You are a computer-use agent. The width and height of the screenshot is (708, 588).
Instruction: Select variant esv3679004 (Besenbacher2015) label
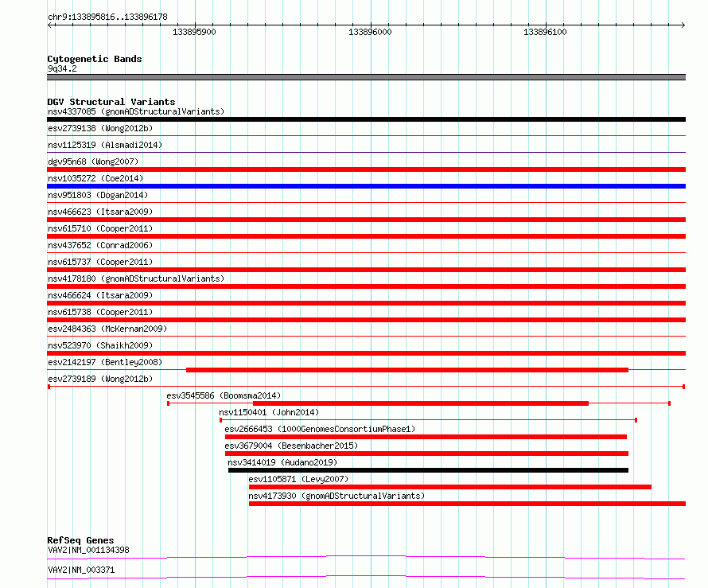click(291, 446)
